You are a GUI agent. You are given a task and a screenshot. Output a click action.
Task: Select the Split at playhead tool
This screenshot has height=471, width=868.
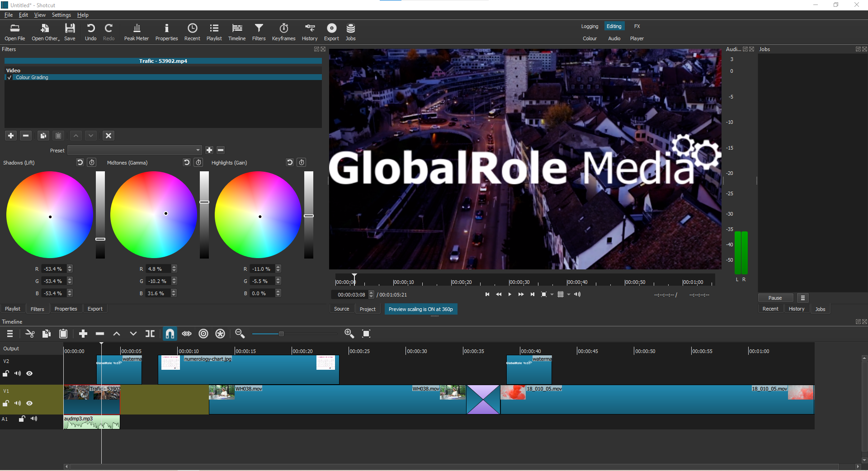150,334
